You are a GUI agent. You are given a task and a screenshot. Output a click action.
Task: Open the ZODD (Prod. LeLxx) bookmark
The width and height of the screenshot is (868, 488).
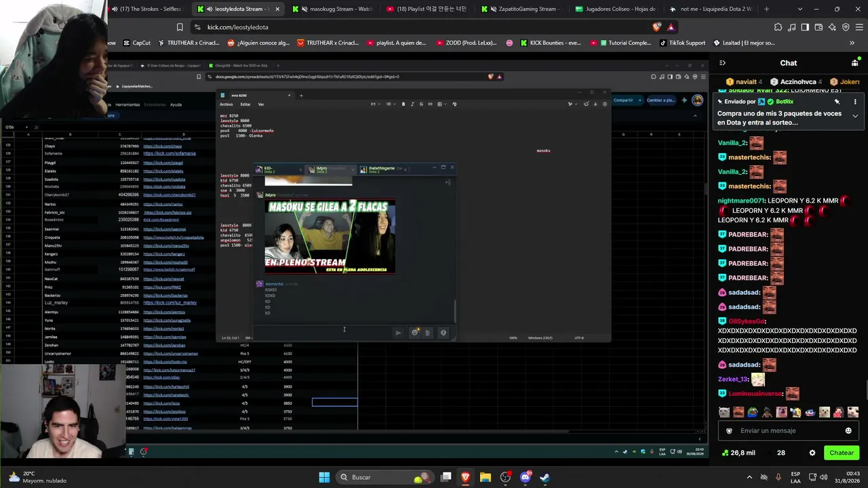click(x=466, y=43)
